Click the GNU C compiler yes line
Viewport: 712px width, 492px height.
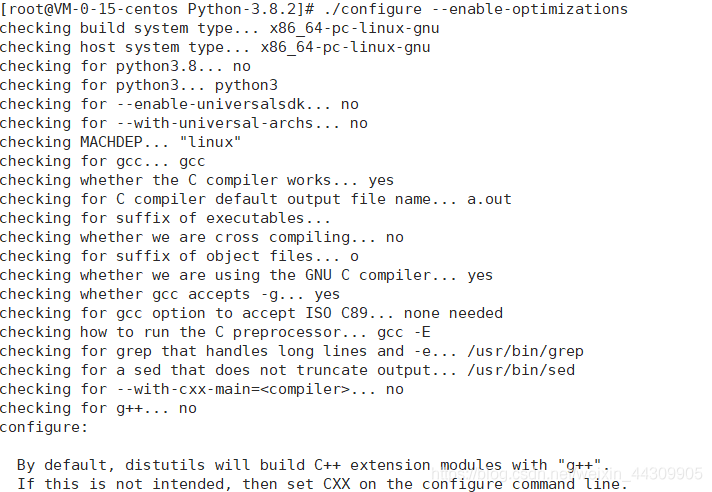click(x=247, y=276)
